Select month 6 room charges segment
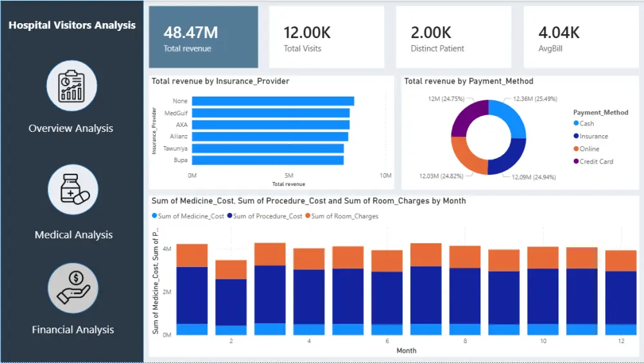644x363 pixels. click(x=387, y=261)
